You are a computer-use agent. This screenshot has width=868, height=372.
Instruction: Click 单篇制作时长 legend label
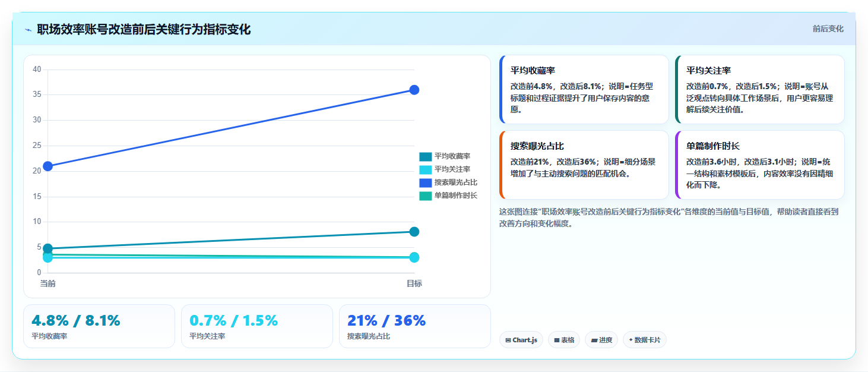click(x=456, y=196)
